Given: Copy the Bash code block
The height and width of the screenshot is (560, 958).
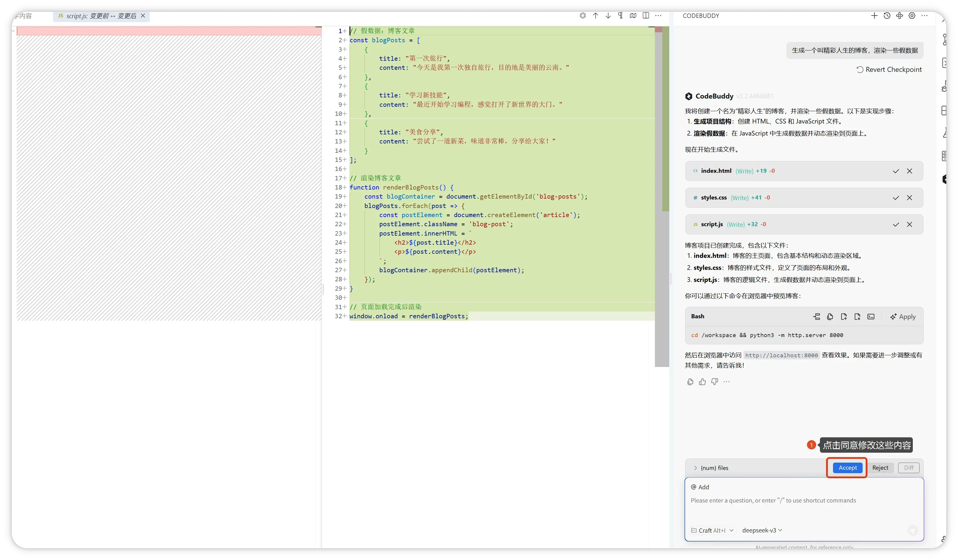Looking at the screenshot, I should coord(830,317).
